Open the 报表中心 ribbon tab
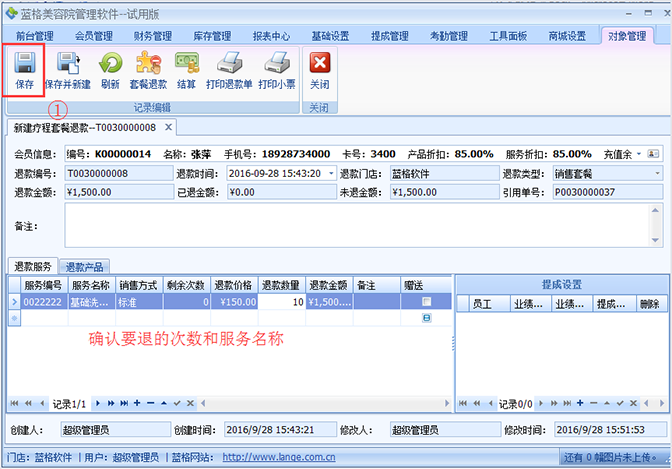 (271, 36)
